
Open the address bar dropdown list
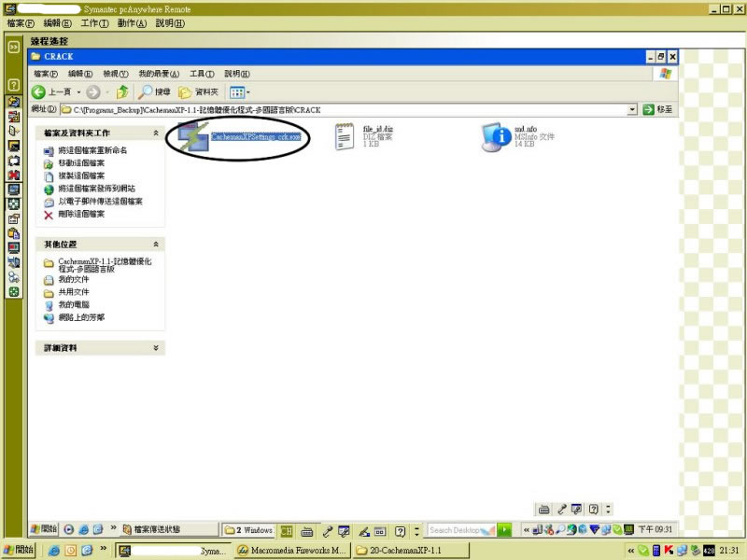632,109
